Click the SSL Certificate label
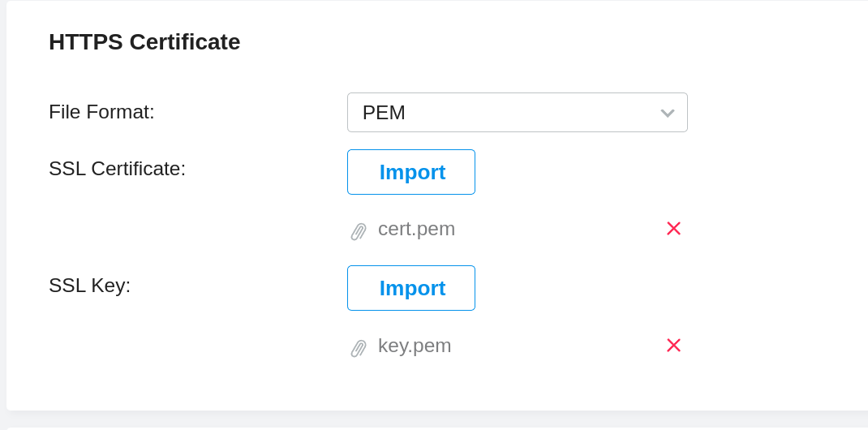Screen dimensions: 868x430 point(117,169)
